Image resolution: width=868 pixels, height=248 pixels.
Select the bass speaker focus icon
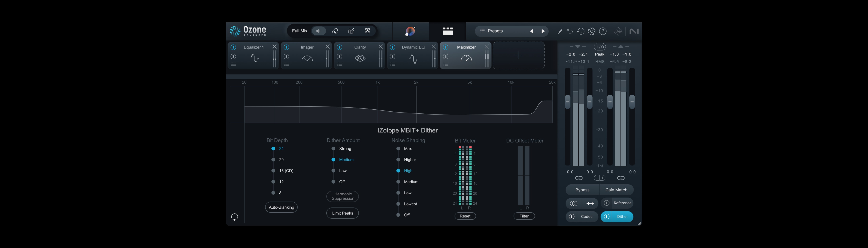point(367,31)
